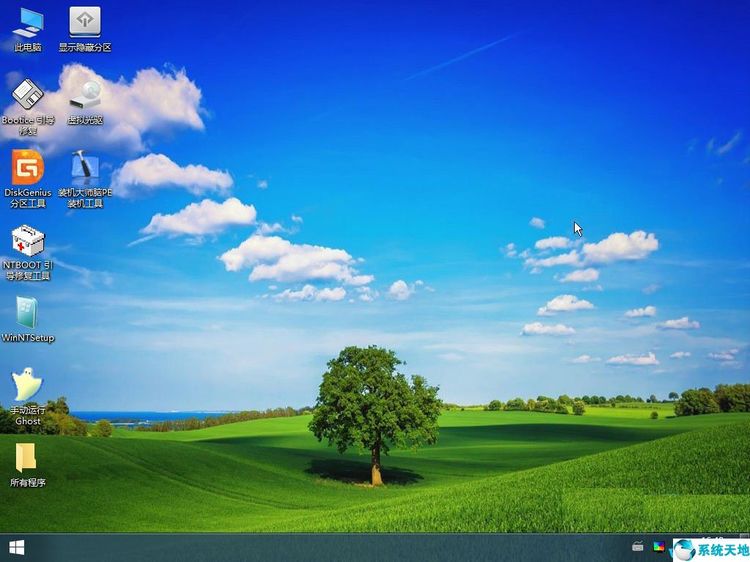Launch the 显示隐藏分区 partition tool icon
This screenshot has width=750, height=562.
pyautogui.click(x=84, y=22)
